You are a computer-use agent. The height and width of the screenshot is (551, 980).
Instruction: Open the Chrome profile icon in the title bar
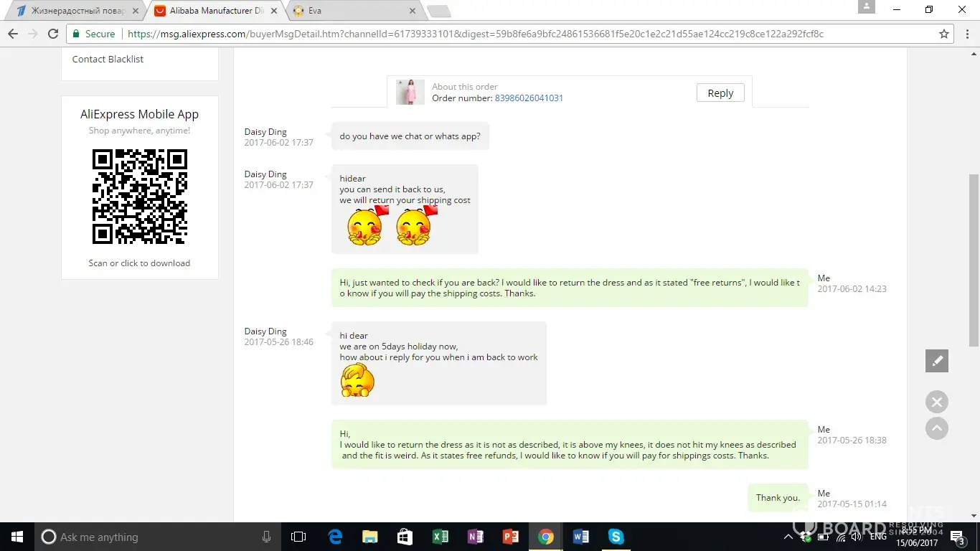coord(867,7)
